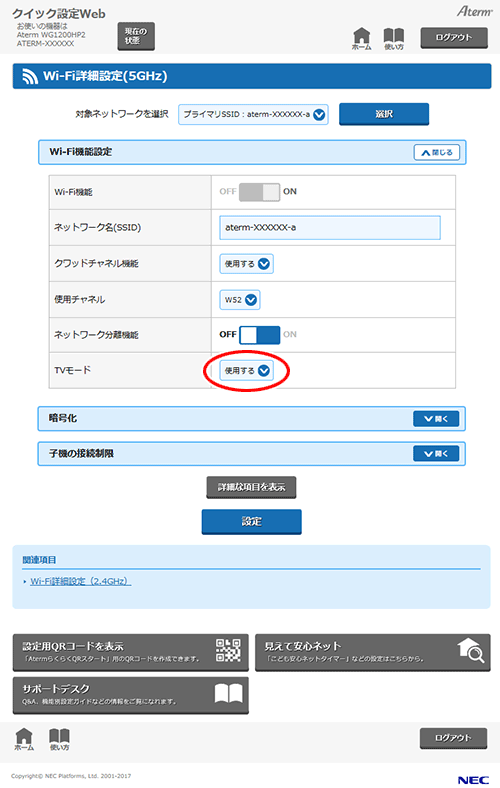Toggle the ネットワーク分離機能 switch
This screenshot has width=500, height=788.
pyautogui.click(x=259, y=335)
